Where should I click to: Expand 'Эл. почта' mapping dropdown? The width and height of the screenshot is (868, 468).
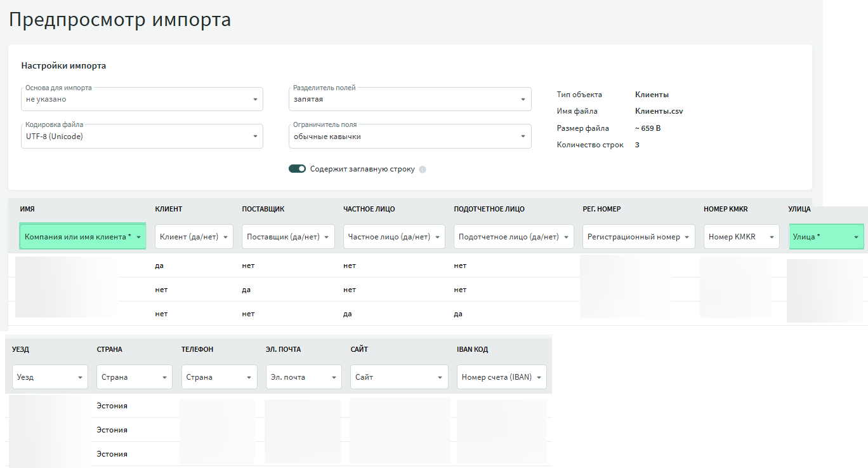[303, 377]
